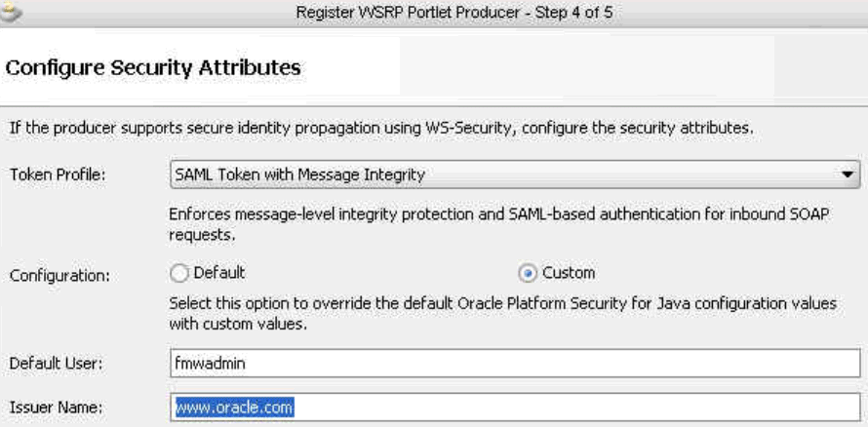Click the "Register WSRP Portlet Producer" title bar
The width and height of the screenshot is (868, 427).
pyautogui.click(x=454, y=12)
